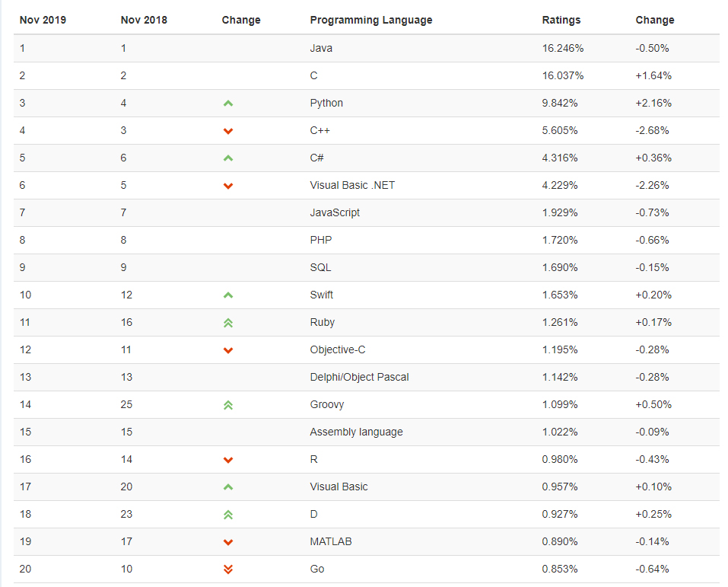Click the double green up arrow beside Ruby
This screenshot has width=728, height=587.
pos(228,323)
